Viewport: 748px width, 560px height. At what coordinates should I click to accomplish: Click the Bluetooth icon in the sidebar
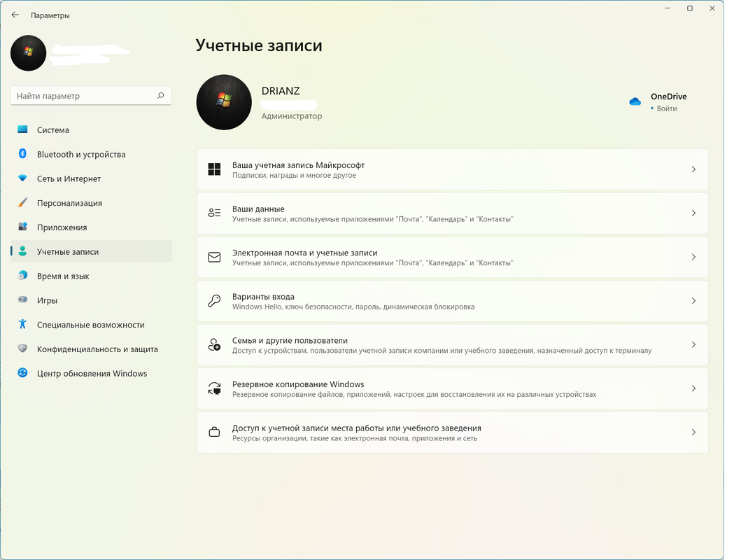click(22, 154)
